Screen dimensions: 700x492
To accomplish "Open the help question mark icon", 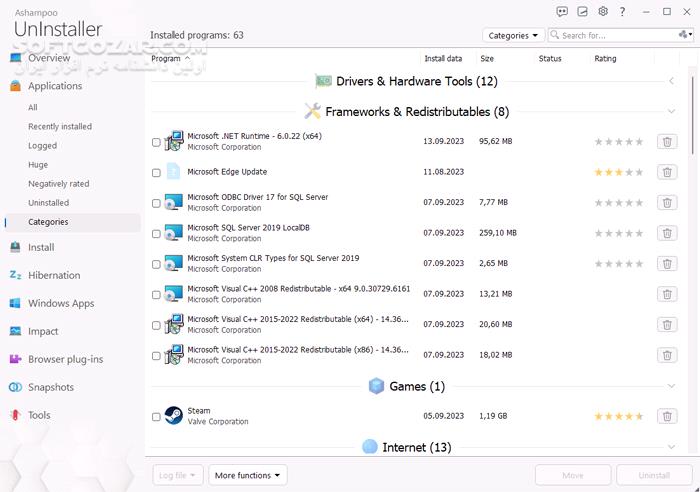I will coord(622,12).
